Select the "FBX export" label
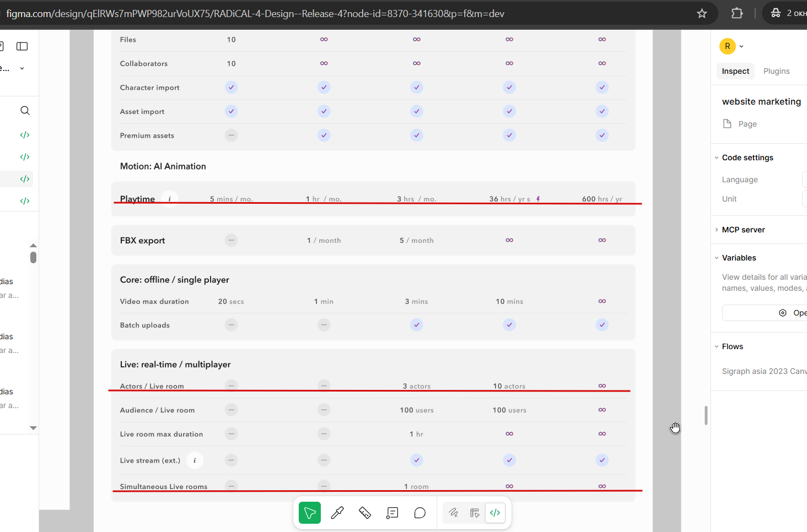Screen dimensions: 807x532 (142, 241)
